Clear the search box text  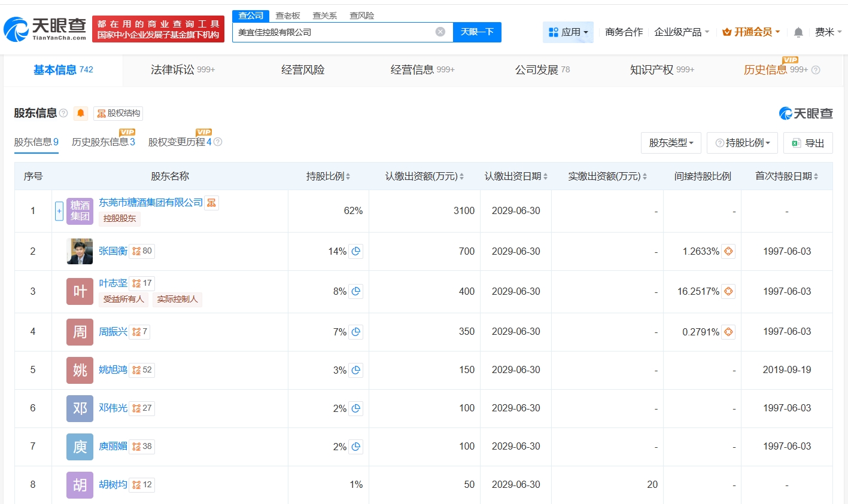(440, 32)
